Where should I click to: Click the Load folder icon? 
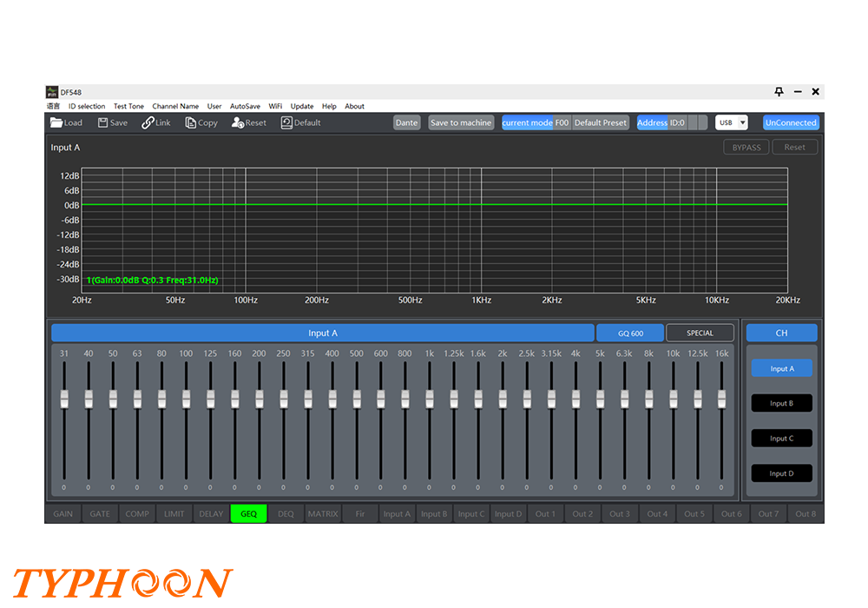(56, 122)
